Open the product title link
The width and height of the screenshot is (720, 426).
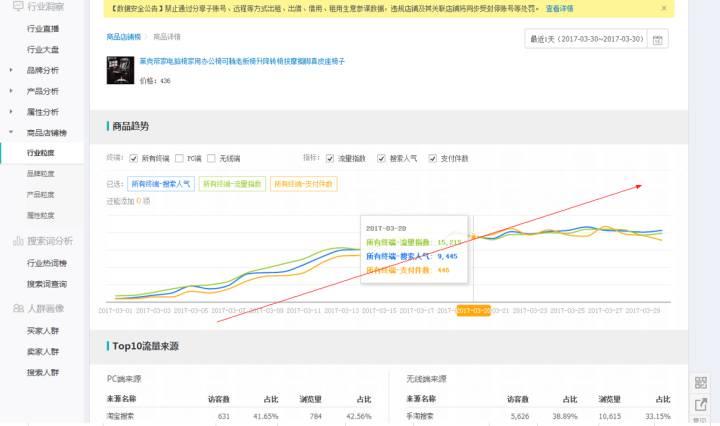click(242, 61)
